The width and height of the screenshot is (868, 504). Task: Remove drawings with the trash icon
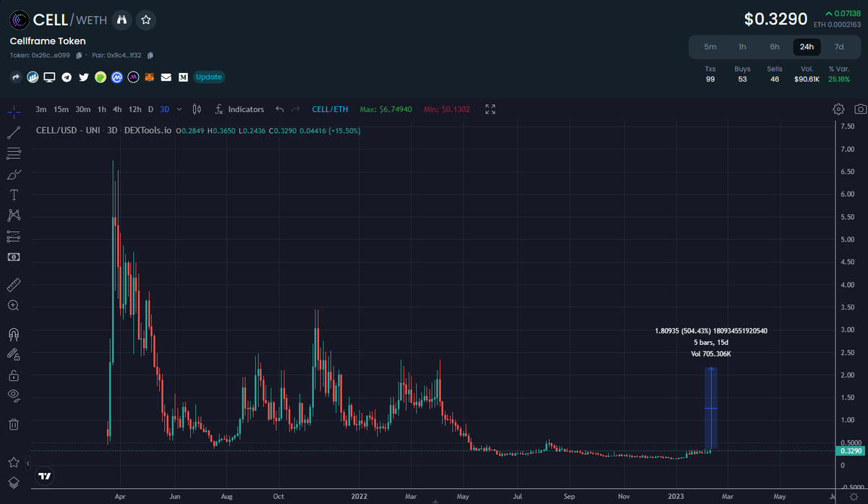click(14, 424)
